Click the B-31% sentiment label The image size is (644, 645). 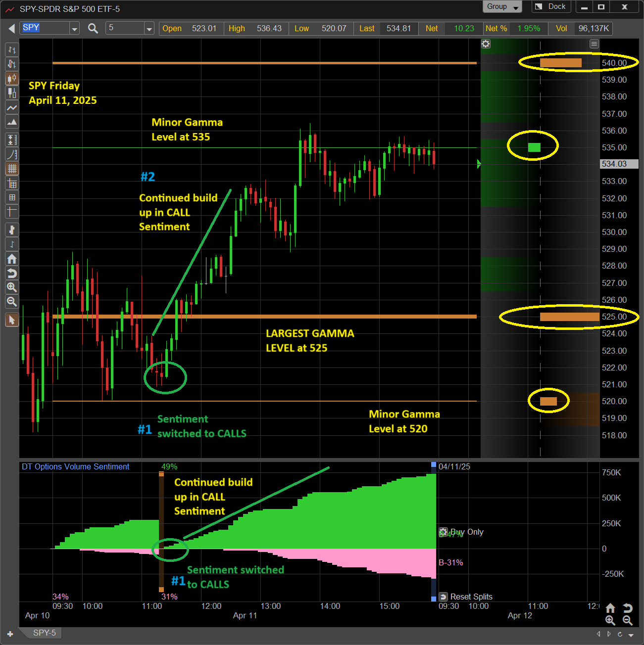451,562
